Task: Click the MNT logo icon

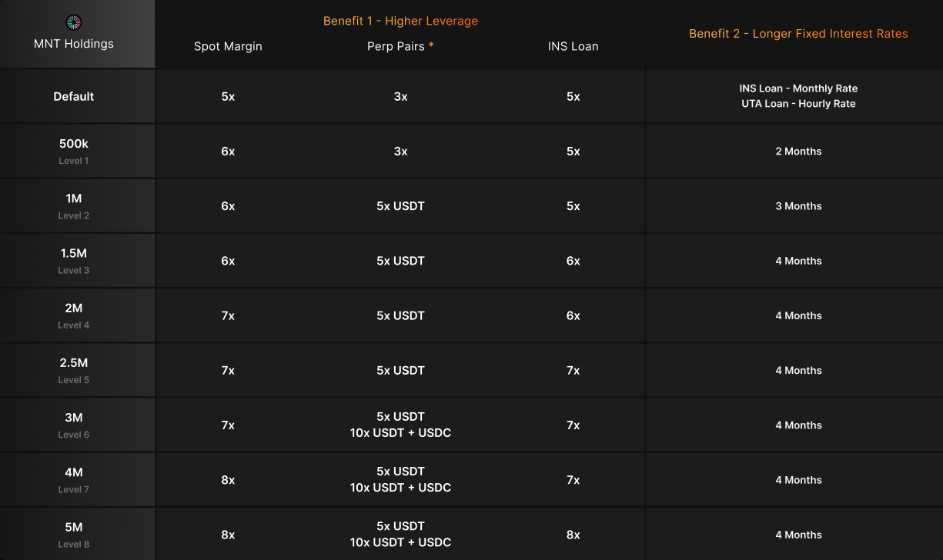Action: [74, 22]
